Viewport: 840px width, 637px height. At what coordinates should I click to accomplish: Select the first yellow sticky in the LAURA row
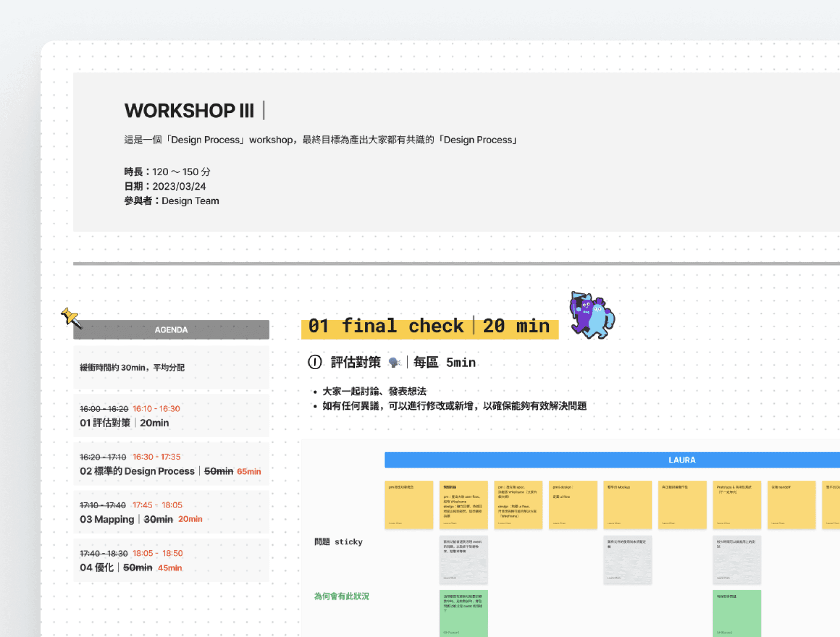(409, 504)
